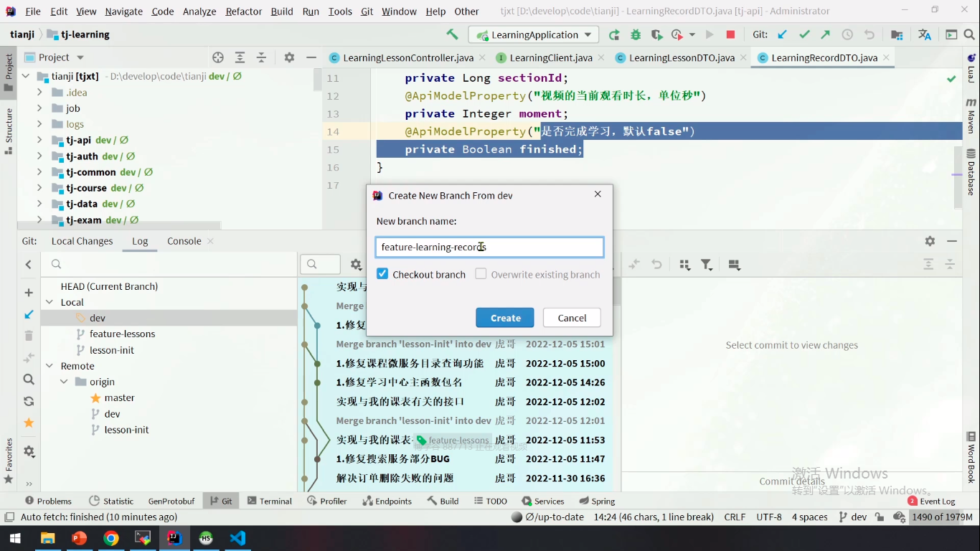Expand the .idea folder in the Project tree
Screen dimensions: 980x551
pos(39,93)
